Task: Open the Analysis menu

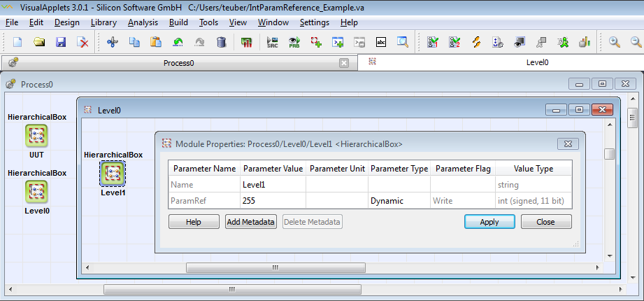Action: 143,22
